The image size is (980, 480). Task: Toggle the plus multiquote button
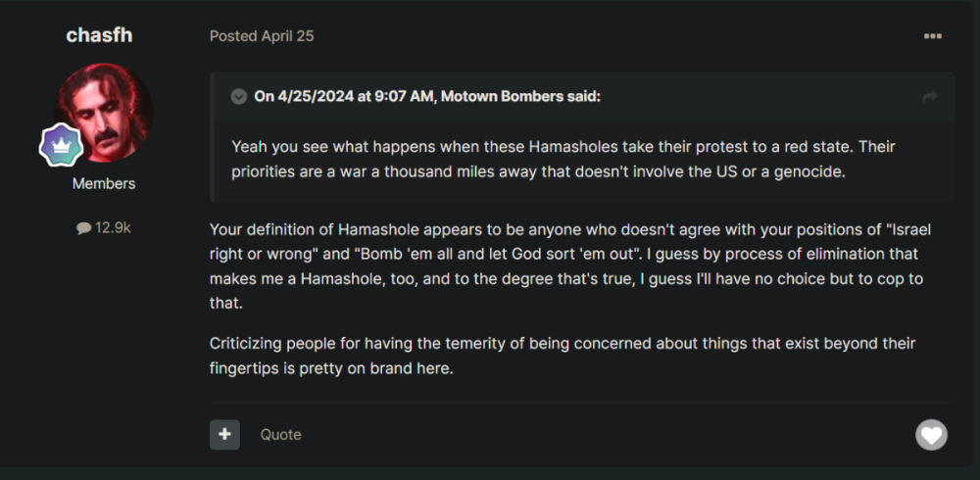point(224,434)
